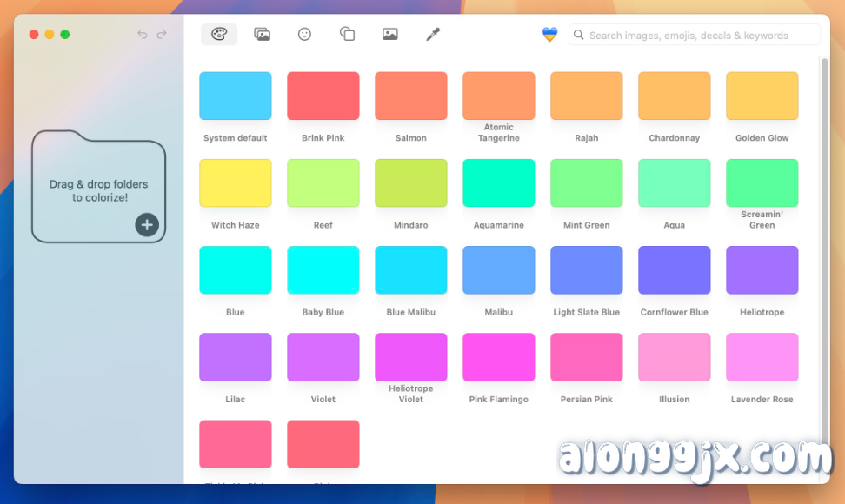The height and width of the screenshot is (504, 845).
Task: Switch to the images tab in the toolbar
Action: 262,34
